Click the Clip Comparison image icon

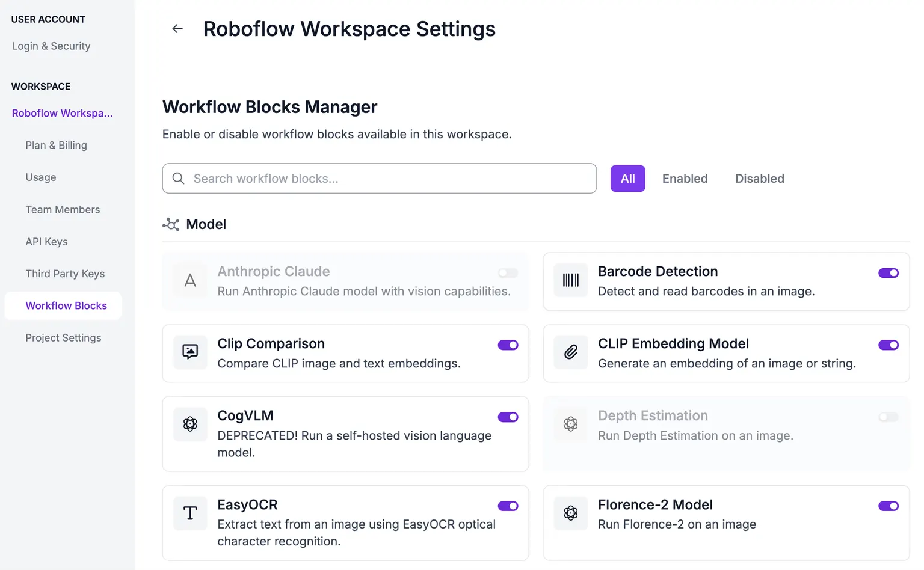tap(190, 352)
